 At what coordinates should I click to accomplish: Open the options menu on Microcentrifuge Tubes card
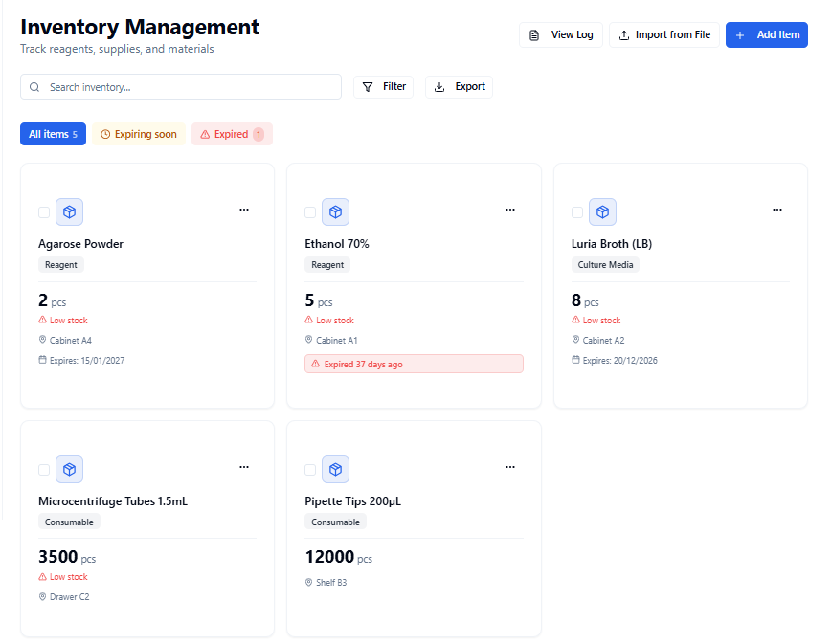pos(244,467)
